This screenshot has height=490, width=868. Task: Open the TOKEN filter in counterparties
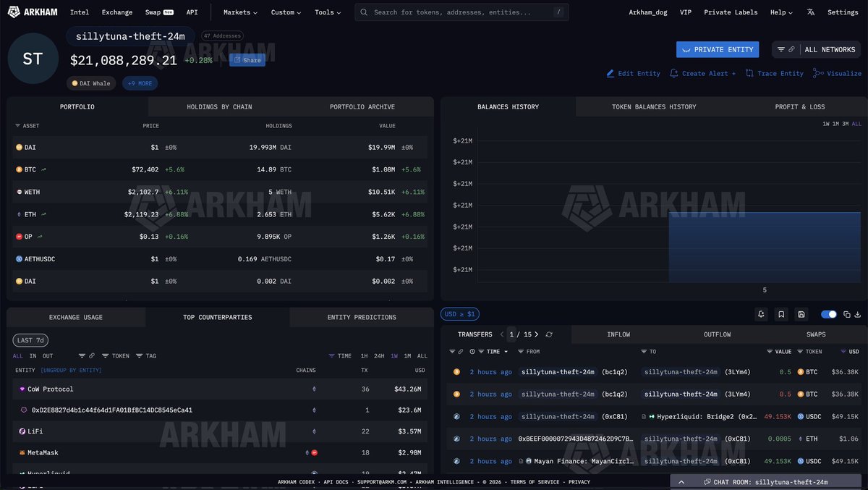[x=116, y=356]
